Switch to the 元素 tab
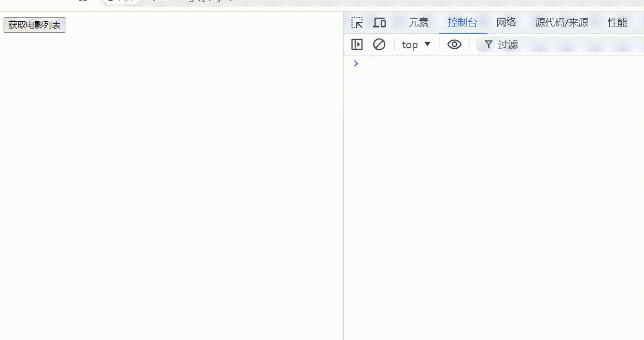Viewport: 644px width, 340px height. [418, 23]
